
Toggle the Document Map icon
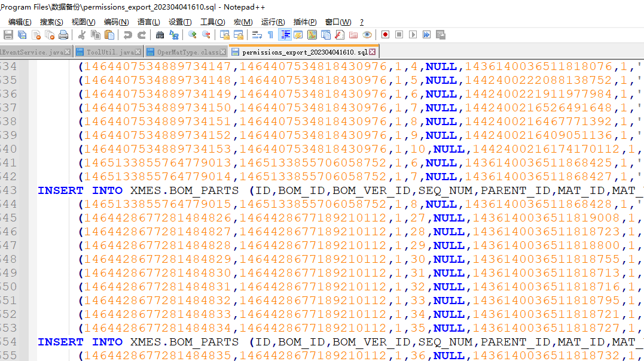[312, 35]
